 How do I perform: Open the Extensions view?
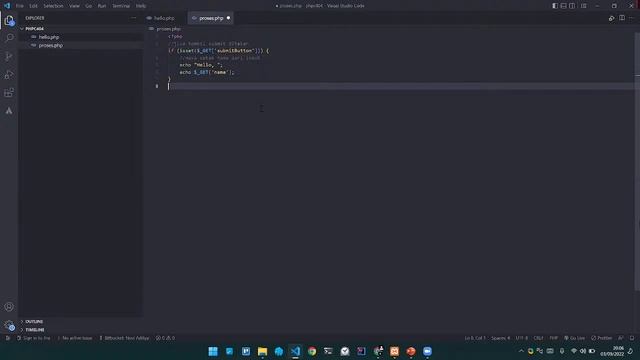pyautogui.click(x=9, y=93)
